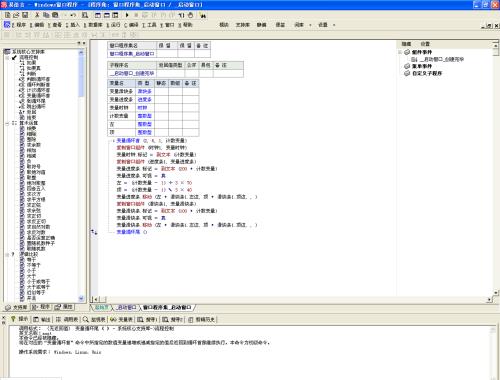Screen dimensions: 500x380
Task: Collapse the 流程控制 tree node
Action: [7, 58]
